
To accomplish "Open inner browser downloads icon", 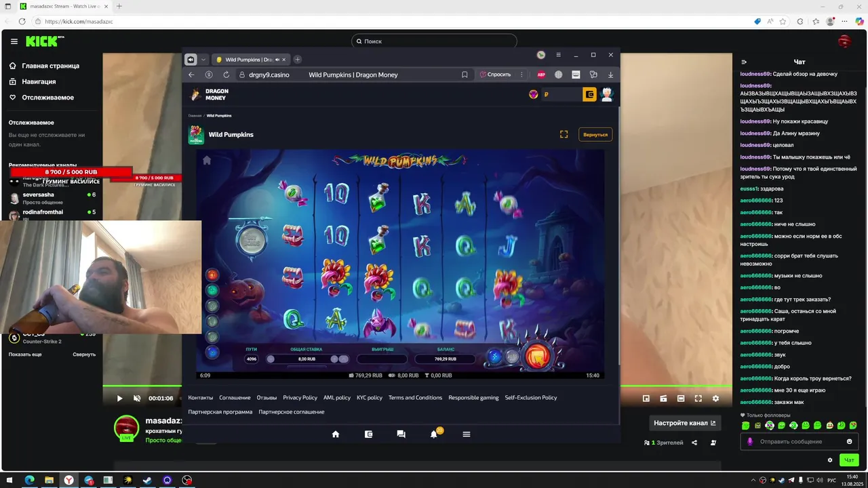I will [610, 75].
